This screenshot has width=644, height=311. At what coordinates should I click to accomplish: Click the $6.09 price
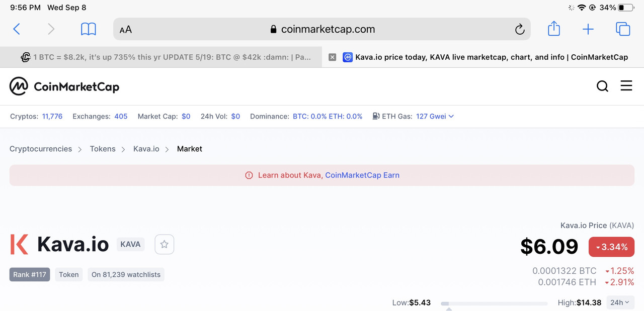549,246
